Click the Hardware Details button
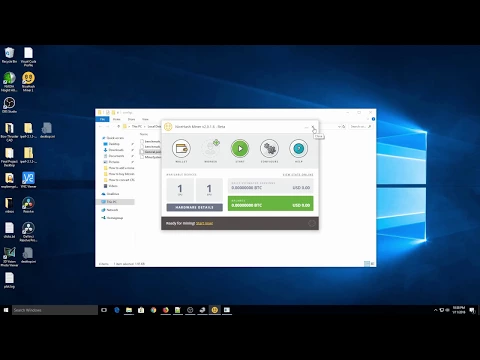This screenshot has width=480, height=360. pyautogui.click(x=195, y=207)
